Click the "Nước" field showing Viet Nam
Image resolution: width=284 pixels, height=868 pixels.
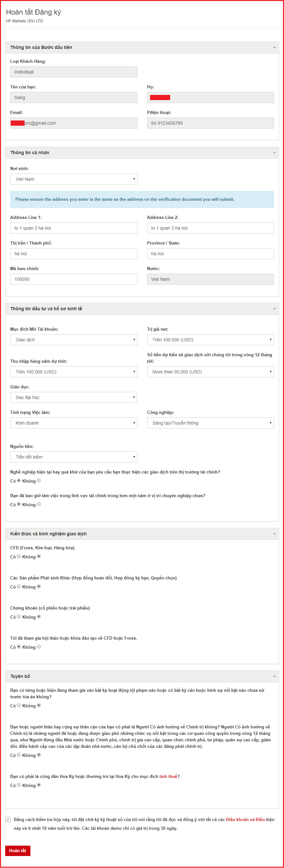pyautogui.click(x=210, y=279)
